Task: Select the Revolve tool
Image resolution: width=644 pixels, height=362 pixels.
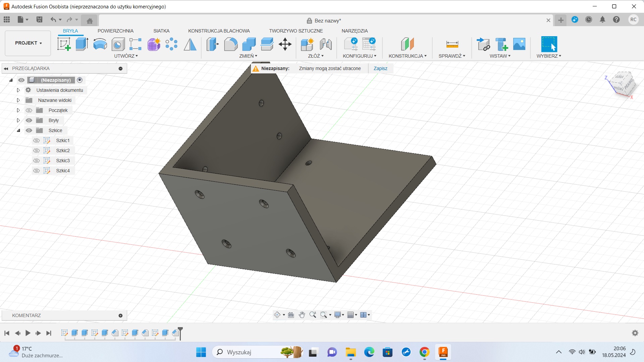Action: tap(100, 44)
